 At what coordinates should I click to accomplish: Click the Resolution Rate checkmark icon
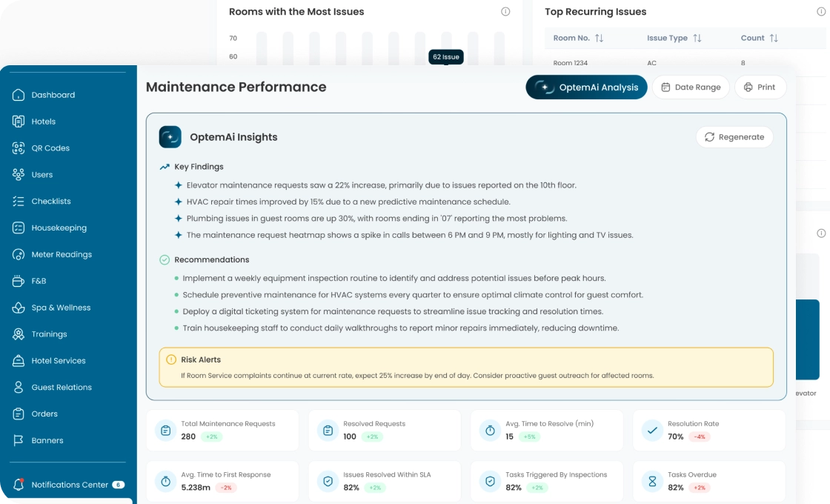pyautogui.click(x=652, y=430)
